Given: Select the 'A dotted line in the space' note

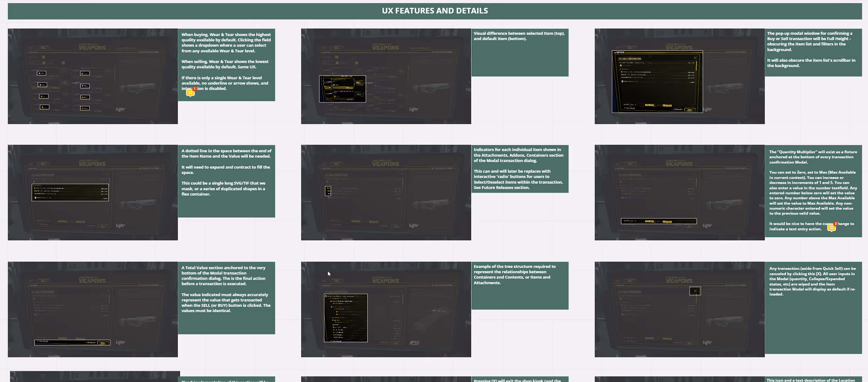Looking at the screenshot, I should click(226, 181).
